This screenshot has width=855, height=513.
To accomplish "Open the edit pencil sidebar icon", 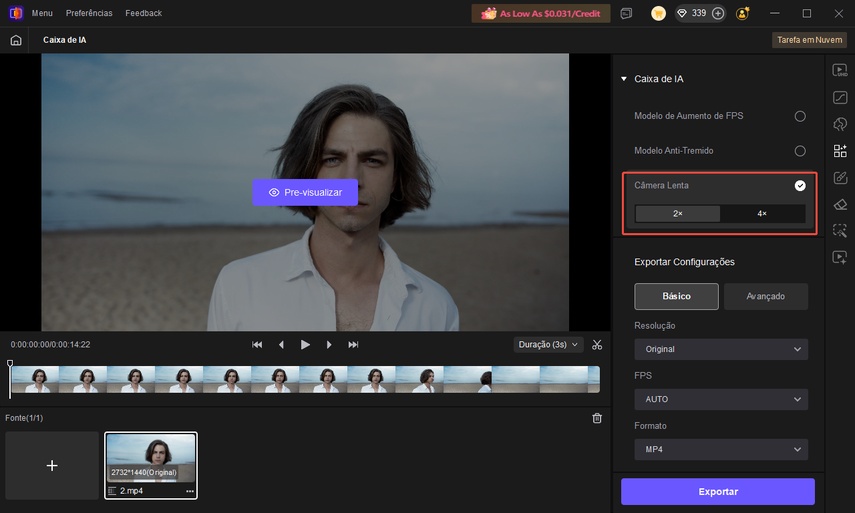I will (x=840, y=178).
